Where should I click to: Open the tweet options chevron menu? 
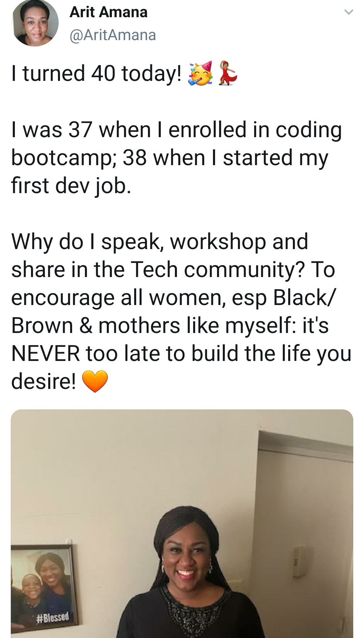[x=348, y=12]
